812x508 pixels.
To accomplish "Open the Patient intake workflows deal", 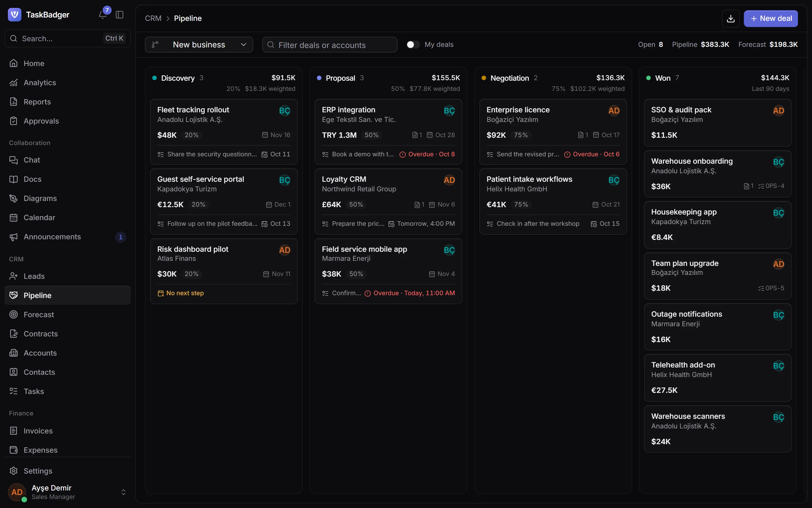I will pyautogui.click(x=553, y=201).
